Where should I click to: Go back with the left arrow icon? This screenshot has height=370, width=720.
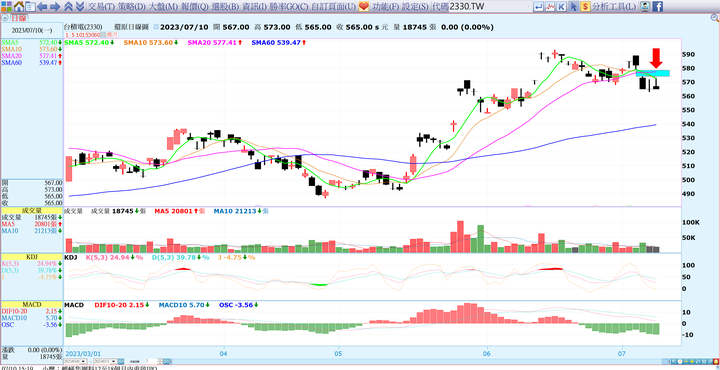[x=42, y=6]
